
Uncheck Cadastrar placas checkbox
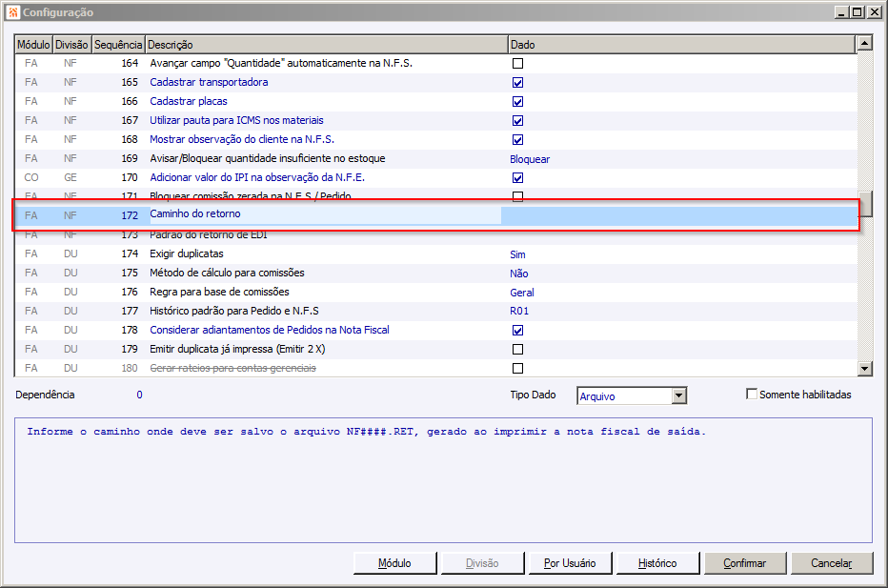tap(517, 101)
